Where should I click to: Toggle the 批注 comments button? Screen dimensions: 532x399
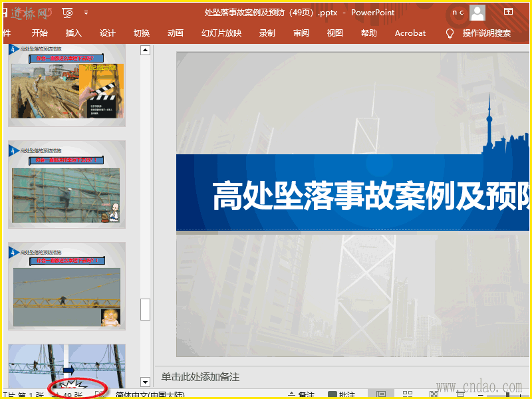[342, 395]
